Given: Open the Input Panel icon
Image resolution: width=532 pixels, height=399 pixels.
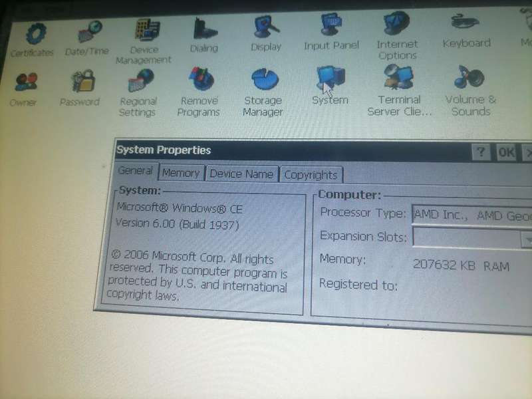Looking at the screenshot, I should (x=331, y=25).
